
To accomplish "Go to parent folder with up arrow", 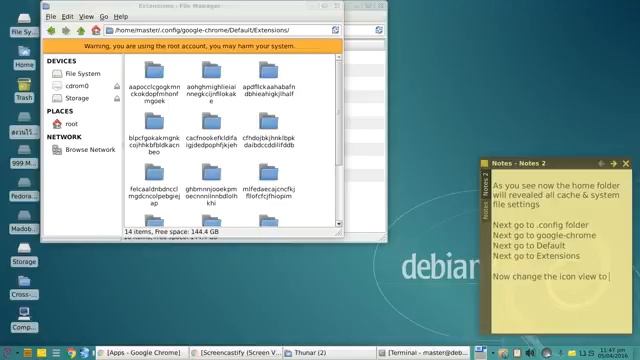I will click(81, 30).
